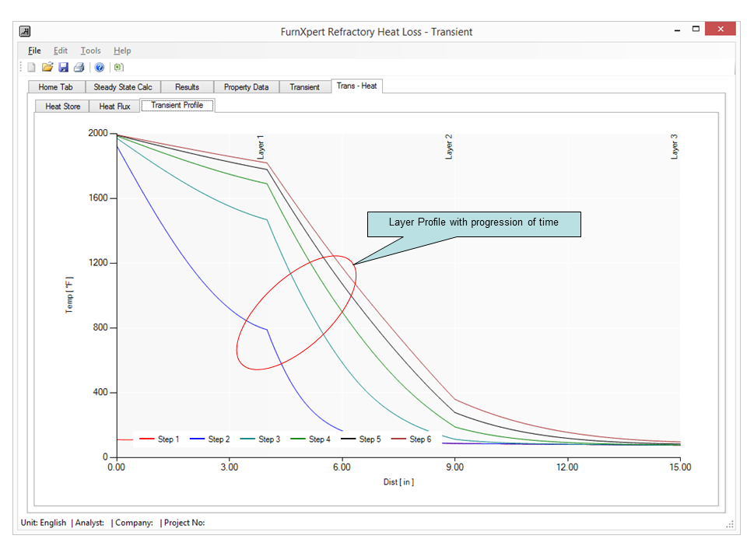
Task: Select the Transient Profile sub-tab
Action: [x=177, y=105]
